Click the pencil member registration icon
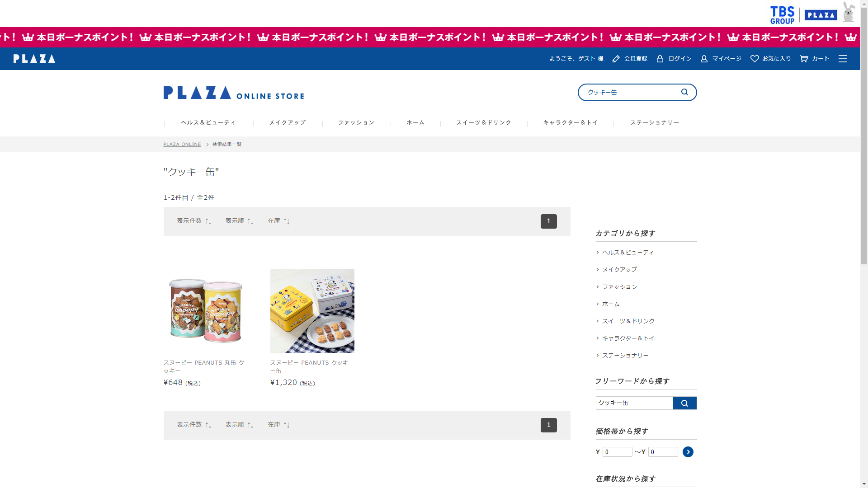This screenshot has width=868, height=488. 616,59
